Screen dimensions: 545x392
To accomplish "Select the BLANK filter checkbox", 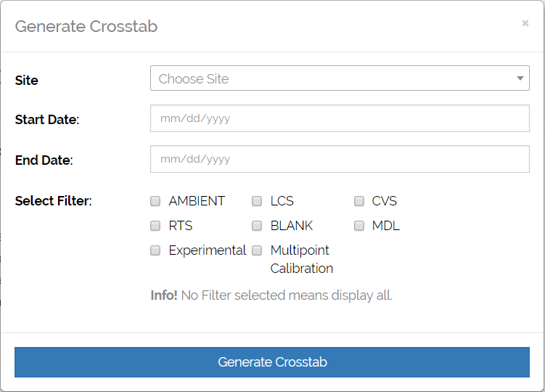I will (x=257, y=226).
